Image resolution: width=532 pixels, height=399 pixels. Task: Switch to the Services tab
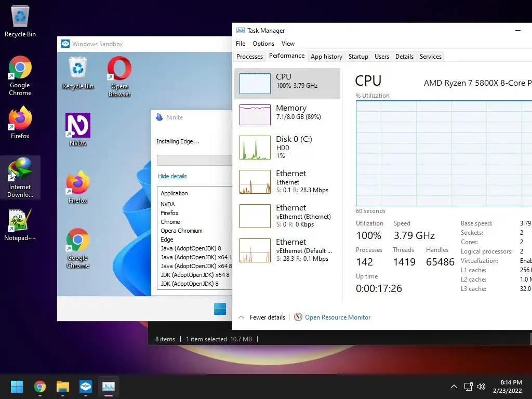(431, 56)
